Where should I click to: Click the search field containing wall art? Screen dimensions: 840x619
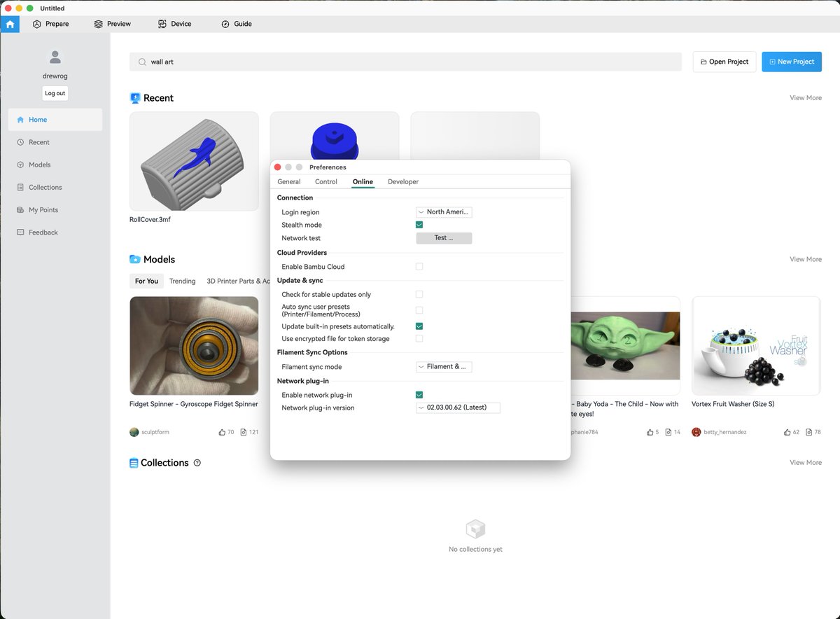(405, 62)
